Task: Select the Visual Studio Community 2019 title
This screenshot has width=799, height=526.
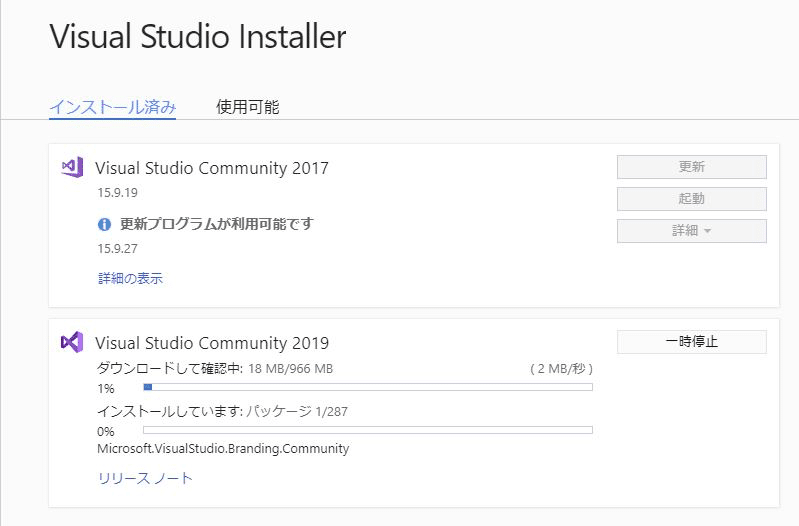Action: 212,343
